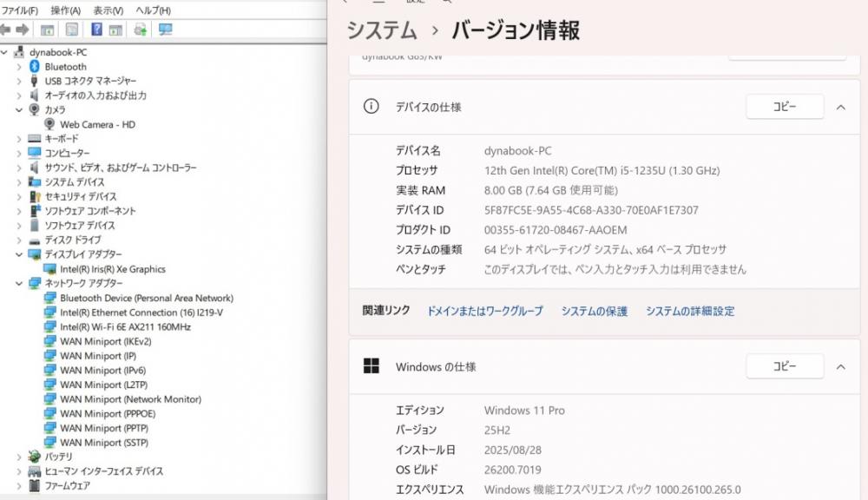
Task: Expand the ソフトウェア デバイス node
Action: click(19, 226)
